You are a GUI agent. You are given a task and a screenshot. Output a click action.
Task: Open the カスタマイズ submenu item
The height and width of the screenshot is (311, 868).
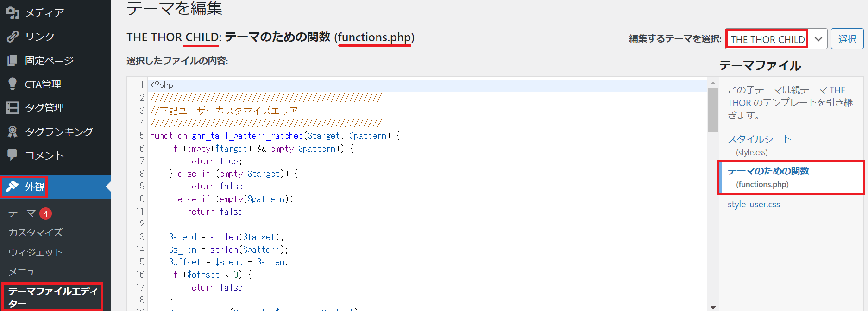click(x=36, y=233)
